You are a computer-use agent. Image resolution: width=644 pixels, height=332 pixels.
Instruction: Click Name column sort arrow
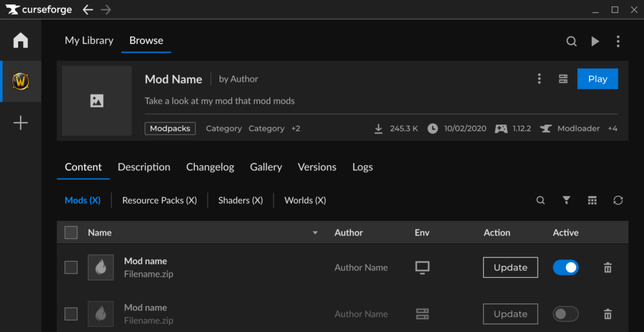(315, 233)
